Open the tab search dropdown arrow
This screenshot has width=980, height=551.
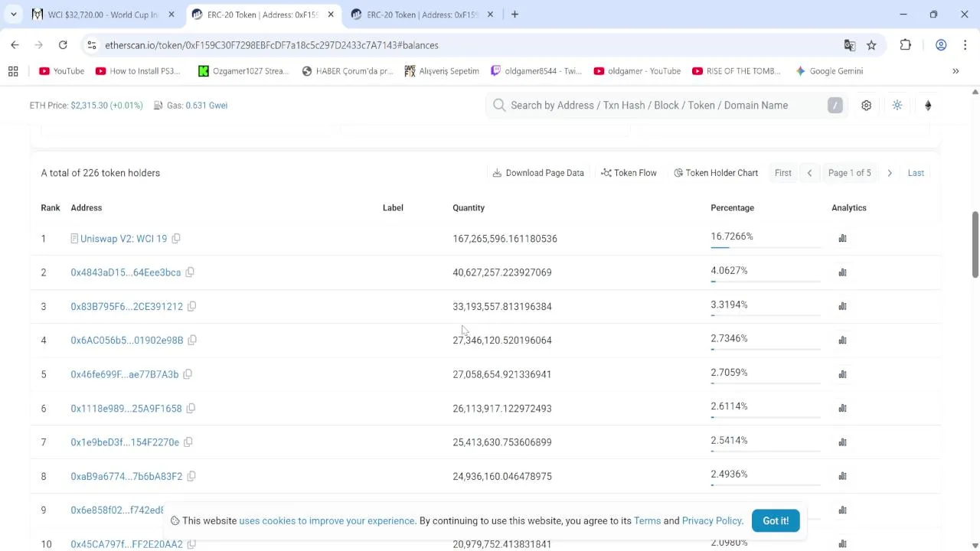13,14
